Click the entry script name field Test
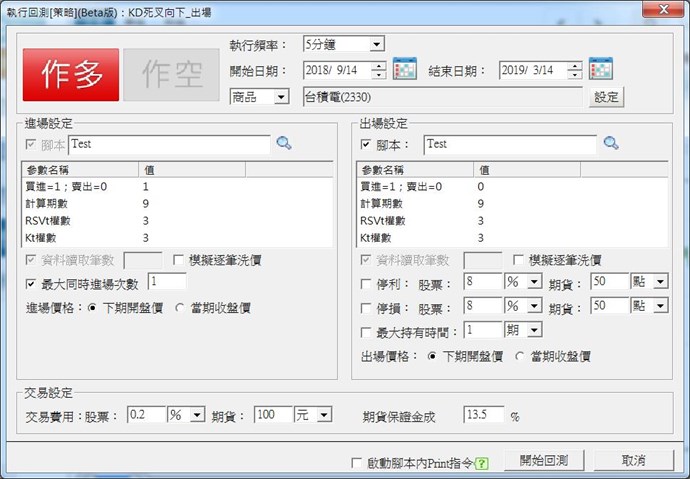Image resolution: width=690 pixels, height=479 pixels. coord(169,145)
